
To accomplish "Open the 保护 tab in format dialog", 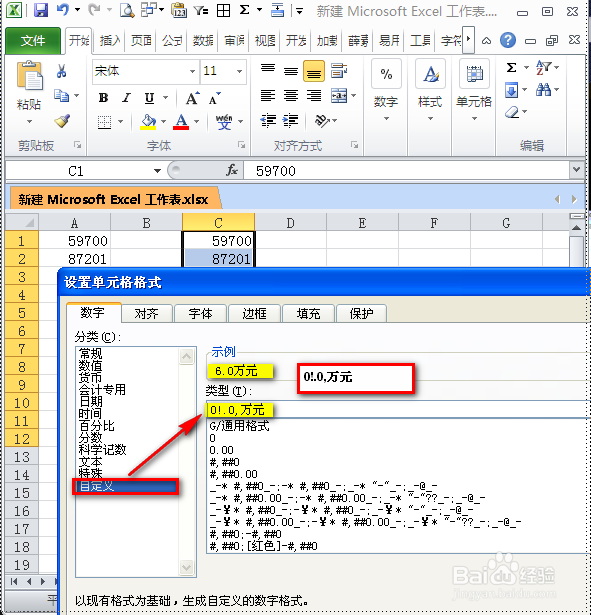I will tap(362, 313).
